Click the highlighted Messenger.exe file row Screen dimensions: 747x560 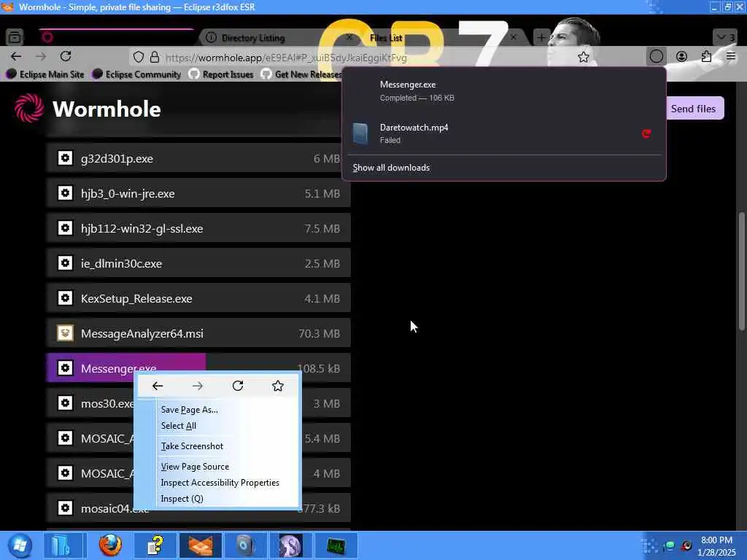click(x=198, y=367)
